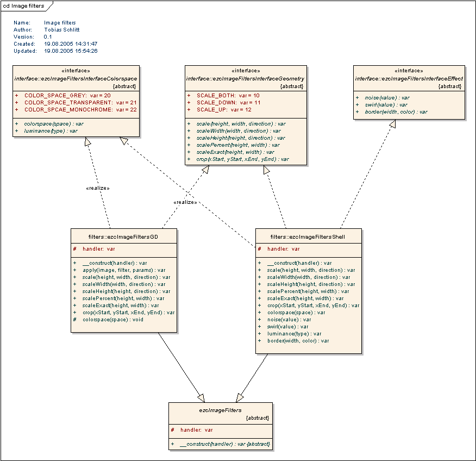476x461 pixels.
Task: Click the «realize» label below the Colorspace interface
Action: click(x=98, y=188)
